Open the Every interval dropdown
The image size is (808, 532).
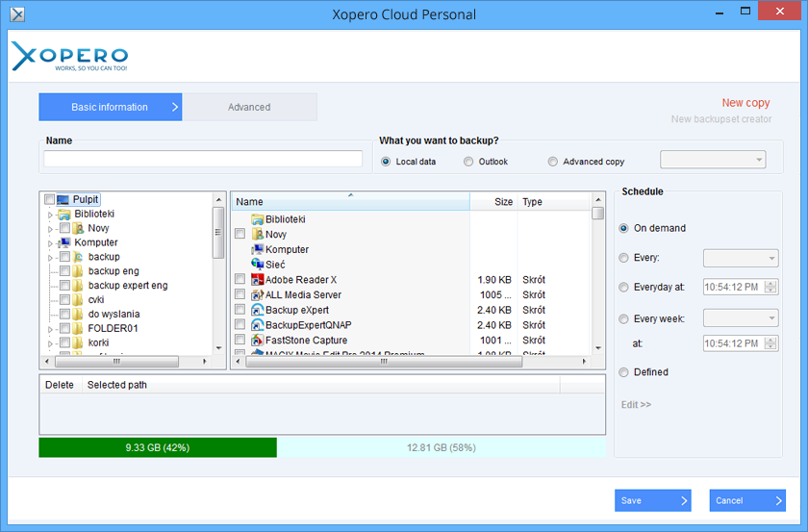[x=741, y=258]
